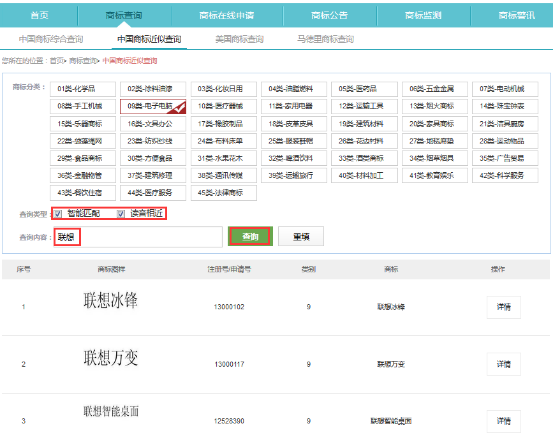Click the 联想智能桌面 trademark image

111,411
